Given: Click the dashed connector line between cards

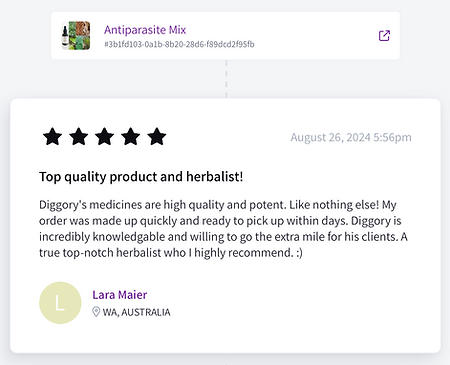Looking at the screenshot, I should [x=226, y=79].
